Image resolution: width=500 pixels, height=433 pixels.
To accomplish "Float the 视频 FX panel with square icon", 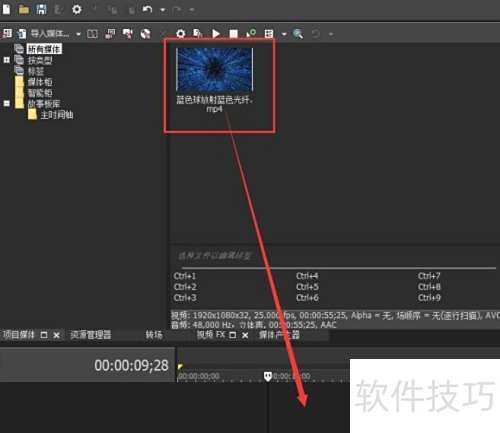I will pyautogui.click(x=233, y=335).
